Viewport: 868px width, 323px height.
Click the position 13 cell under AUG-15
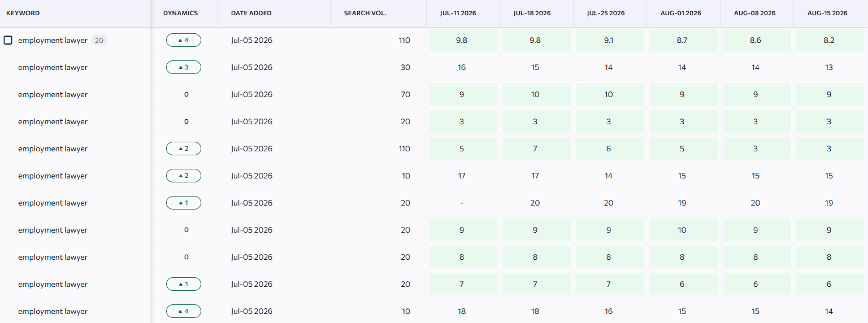[x=829, y=67]
